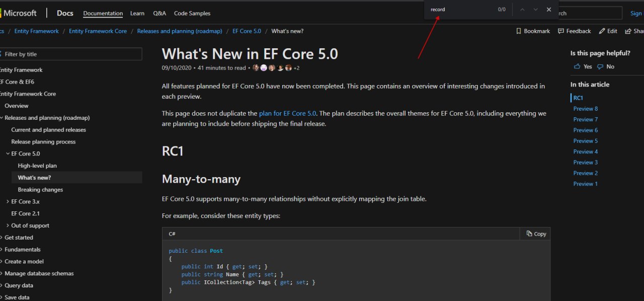Click Releases and planning (roadmap) breadcrumb
This screenshot has height=301, width=644.
pos(180,31)
